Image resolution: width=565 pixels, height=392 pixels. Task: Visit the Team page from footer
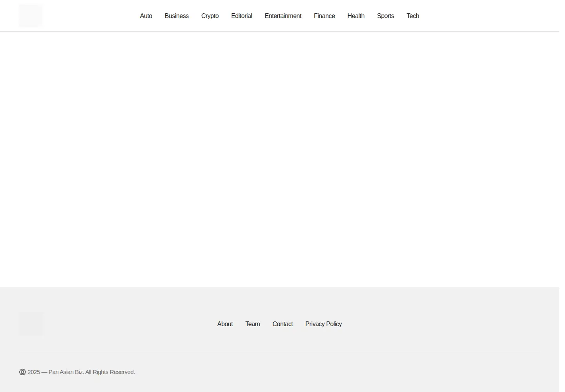pyautogui.click(x=253, y=324)
